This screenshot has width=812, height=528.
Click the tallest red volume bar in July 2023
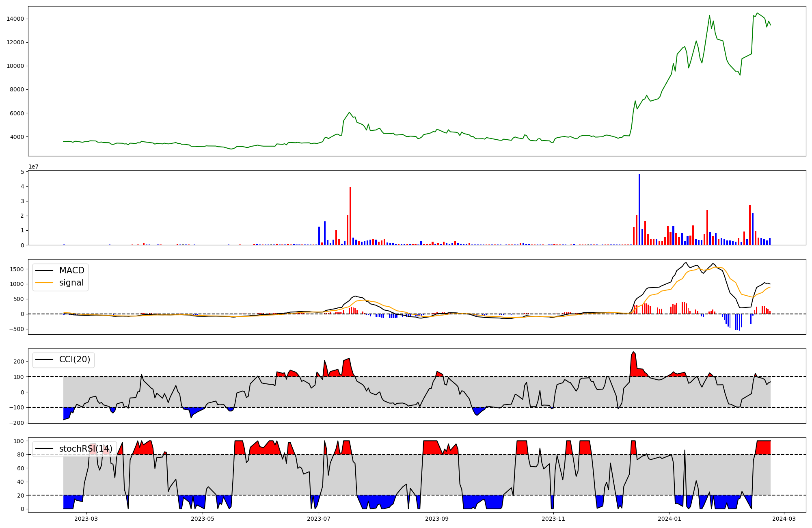350,216
